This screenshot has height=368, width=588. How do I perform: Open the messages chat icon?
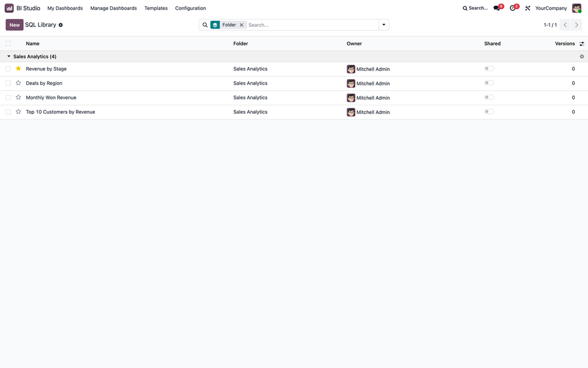pos(497,8)
